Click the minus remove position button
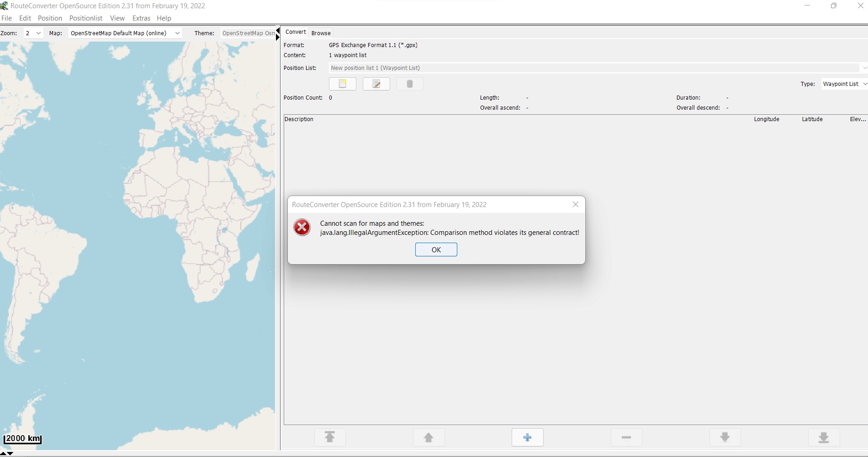This screenshot has height=457, width=868. [626, 437]
